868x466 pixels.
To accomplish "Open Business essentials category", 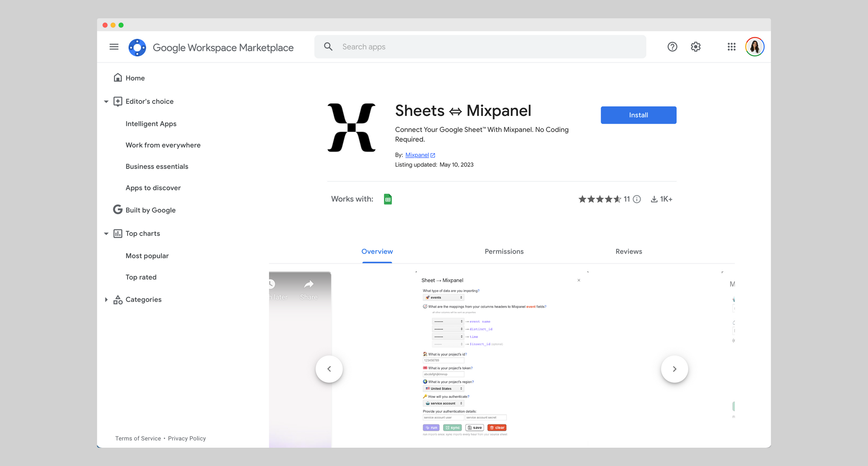I will 157,166.
